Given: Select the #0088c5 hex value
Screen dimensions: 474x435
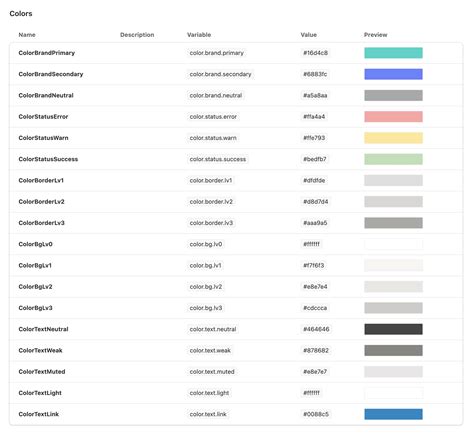Looking at the screenshot, I should (316, 414).
